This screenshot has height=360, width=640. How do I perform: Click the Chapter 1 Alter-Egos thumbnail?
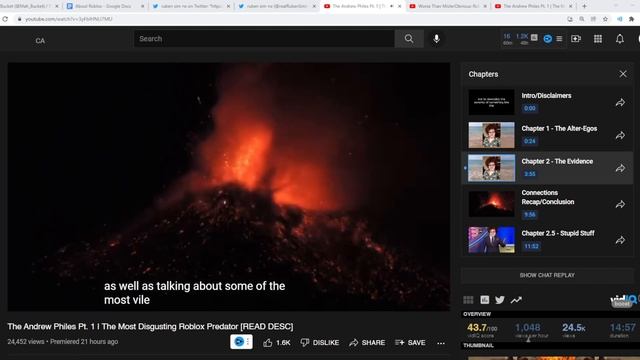[x=491, y=135]
